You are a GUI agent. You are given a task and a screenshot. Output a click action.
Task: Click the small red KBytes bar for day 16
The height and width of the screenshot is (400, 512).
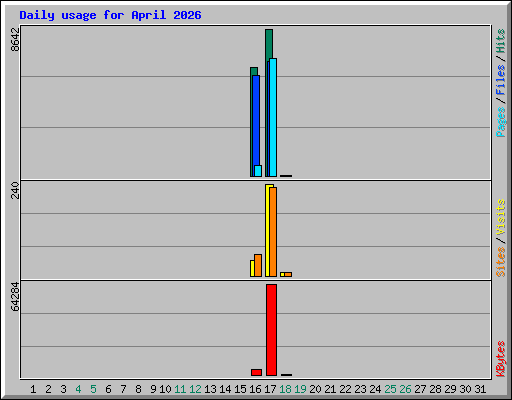[x=256, y=372]
